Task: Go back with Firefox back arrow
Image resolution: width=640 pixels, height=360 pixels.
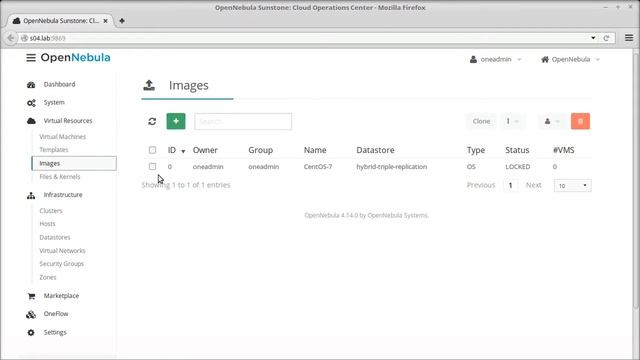Action: [x=11, y=38]
